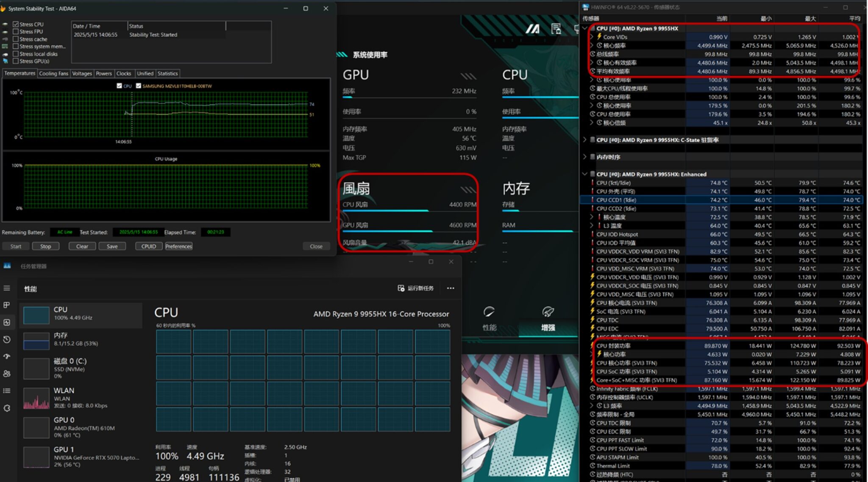The width and height of the screenshot is (868, 482).
Task: Uncheck Stress CPU option
Action: click(16, 24)
